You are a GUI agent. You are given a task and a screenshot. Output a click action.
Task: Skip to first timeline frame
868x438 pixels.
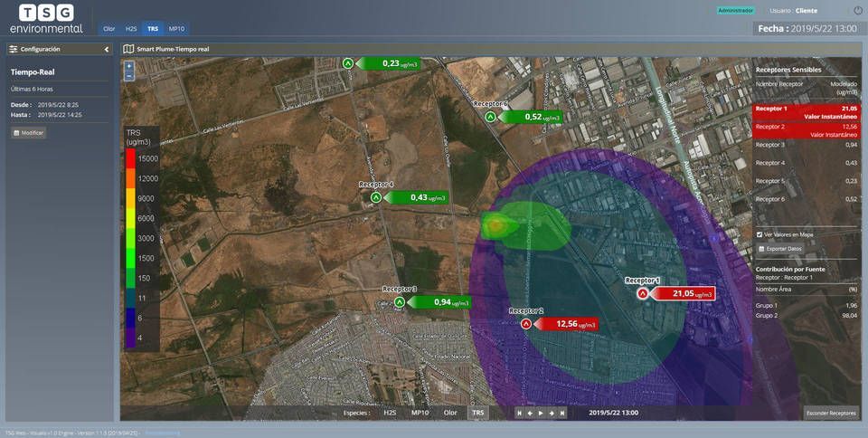pos(519,413)
